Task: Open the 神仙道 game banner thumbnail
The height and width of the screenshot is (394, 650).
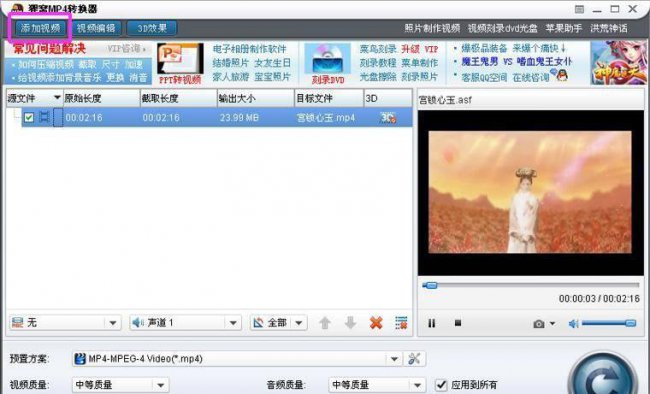Action: (x=618, y=63)
